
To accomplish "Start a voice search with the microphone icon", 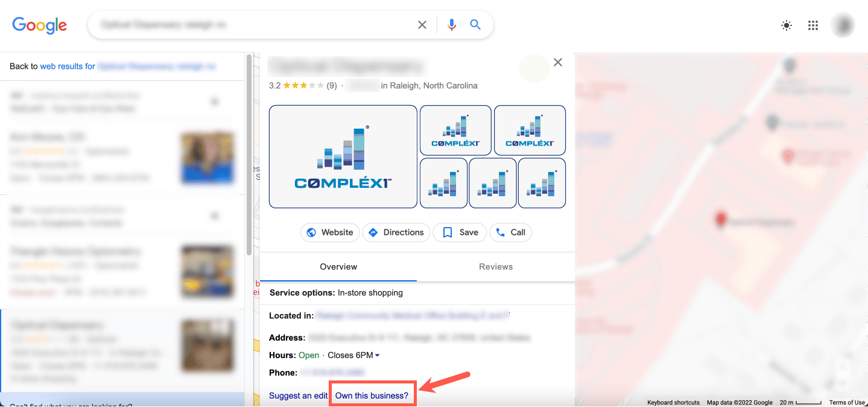I will [x=451, y=25].
